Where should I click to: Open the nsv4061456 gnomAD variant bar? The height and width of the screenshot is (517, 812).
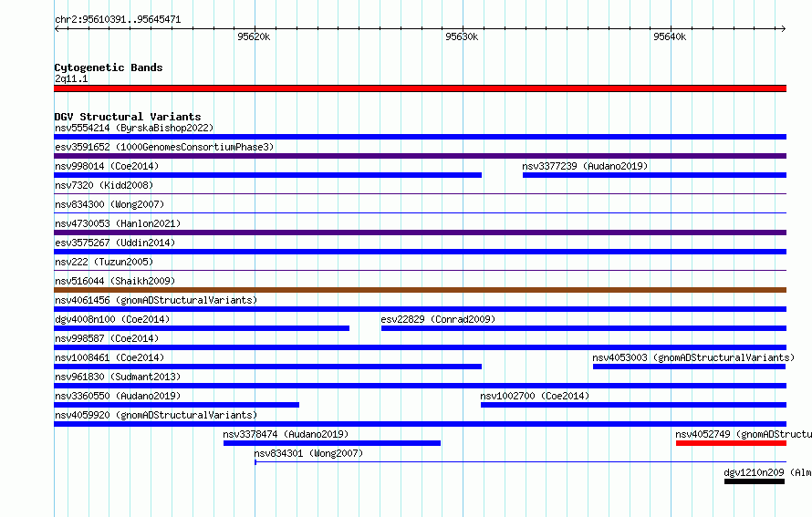pyautogui.click(x=420, y=309)
